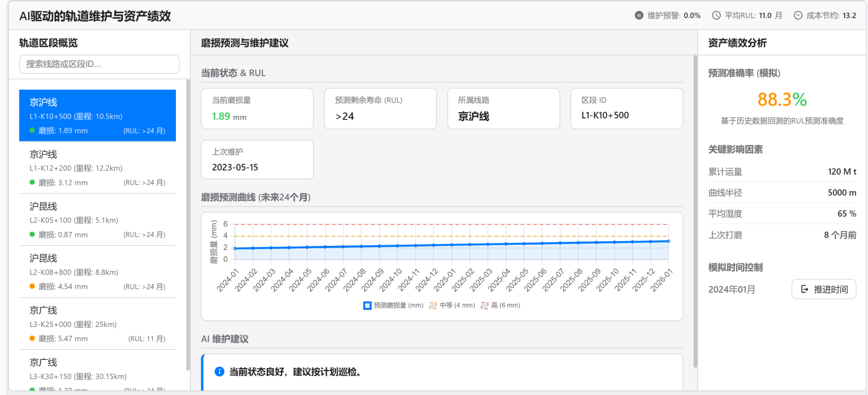Click the 平均RUL 11.0 月 indicator
This screenshot has height=395, width=868.
pos(747,15)
